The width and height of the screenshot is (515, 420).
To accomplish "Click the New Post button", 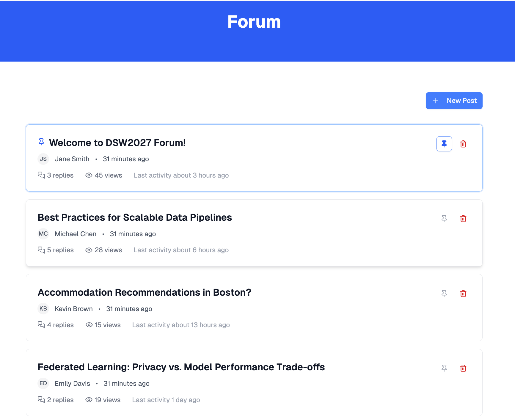I will point(454,101).
